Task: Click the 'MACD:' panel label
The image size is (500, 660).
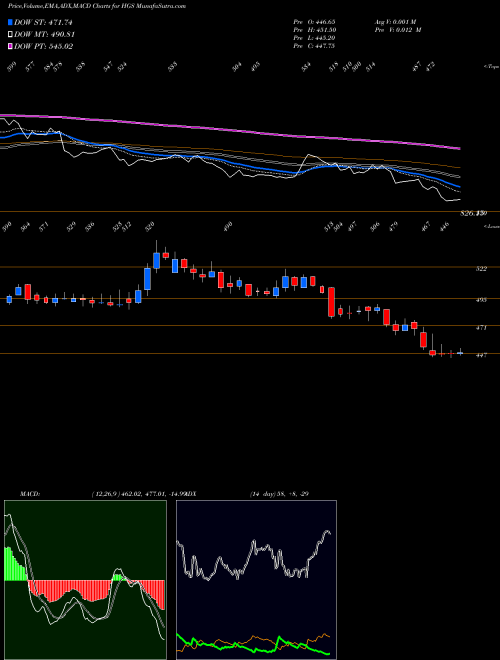Action: pos(30,494)
